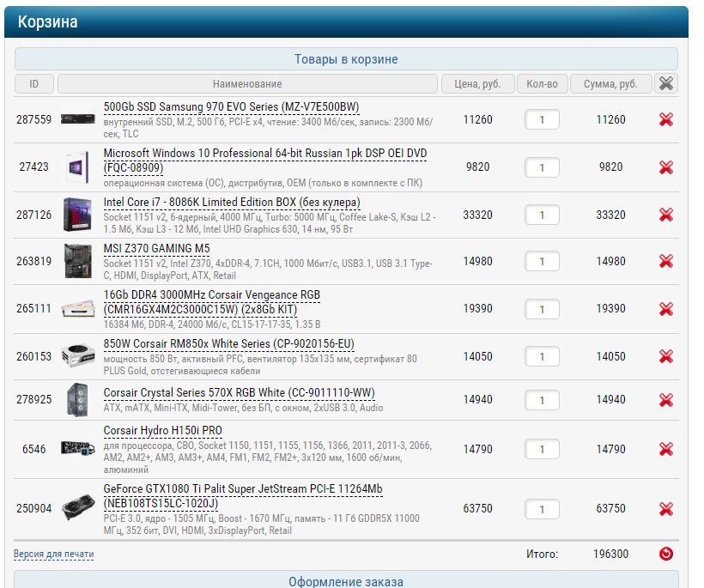Select Intel Core i7 sum 33320 in Сумма column
The image size is (704, 588).
point(610,215)
